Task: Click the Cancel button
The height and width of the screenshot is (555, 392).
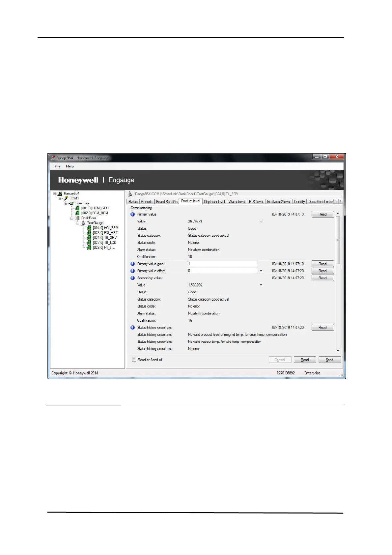Action: (280, 360)
